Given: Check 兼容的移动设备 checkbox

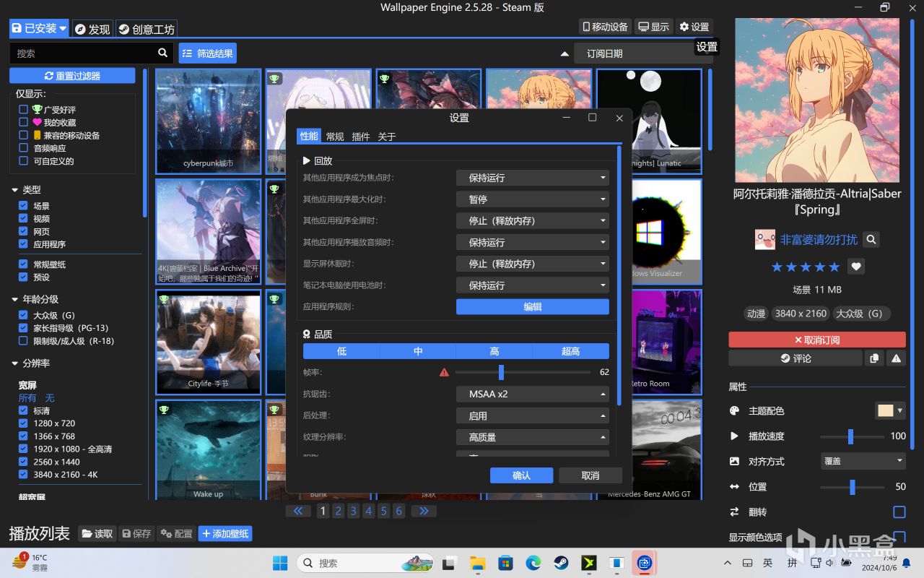Looking at the screenshot, I should 24,135.
